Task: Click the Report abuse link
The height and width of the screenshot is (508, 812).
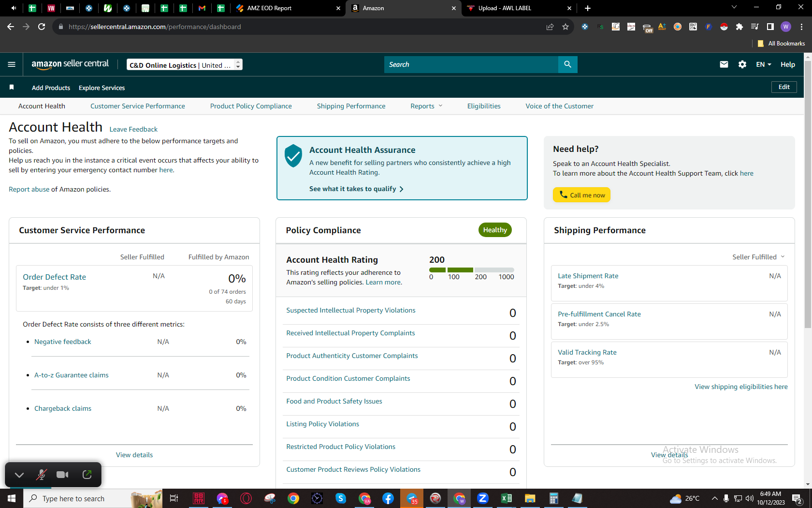Action: (29, 189)
